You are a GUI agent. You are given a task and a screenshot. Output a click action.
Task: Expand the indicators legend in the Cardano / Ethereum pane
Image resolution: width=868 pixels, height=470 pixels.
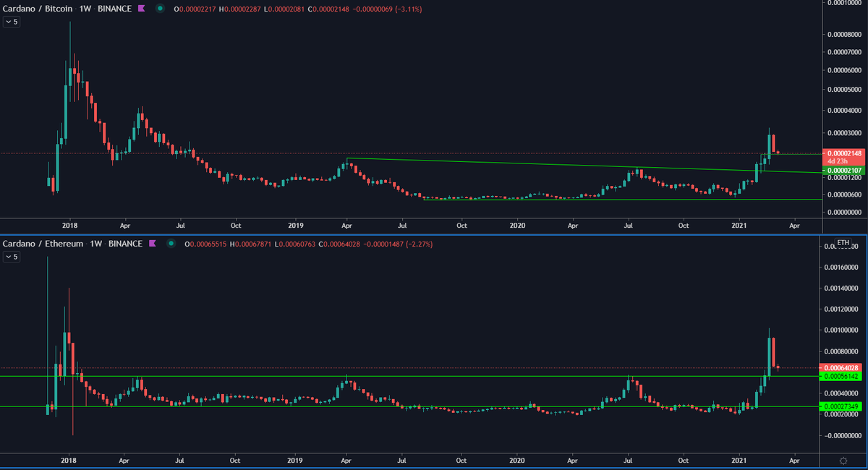coord(12,256)
